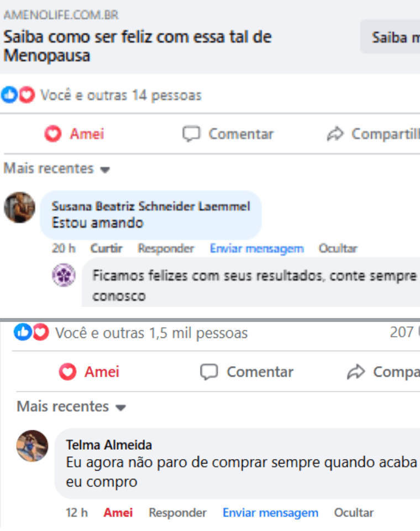
Task: Click the speech bubble icon beside lower Comentar
Action: [209, 372]
